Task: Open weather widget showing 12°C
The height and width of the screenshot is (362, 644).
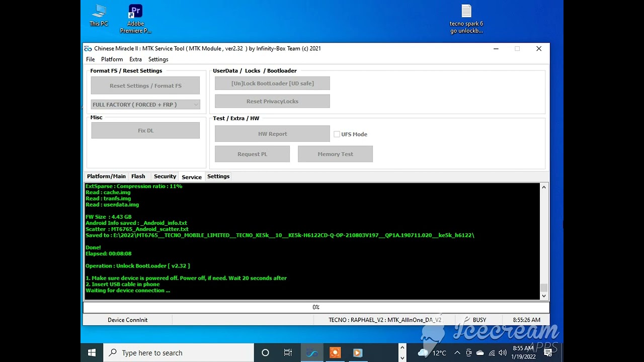Action: coord(432,353)
